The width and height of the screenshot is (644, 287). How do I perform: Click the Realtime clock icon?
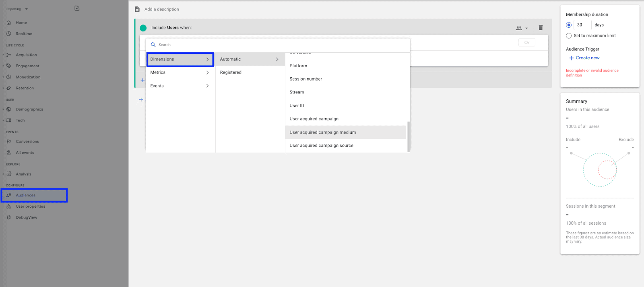point(9,34)
